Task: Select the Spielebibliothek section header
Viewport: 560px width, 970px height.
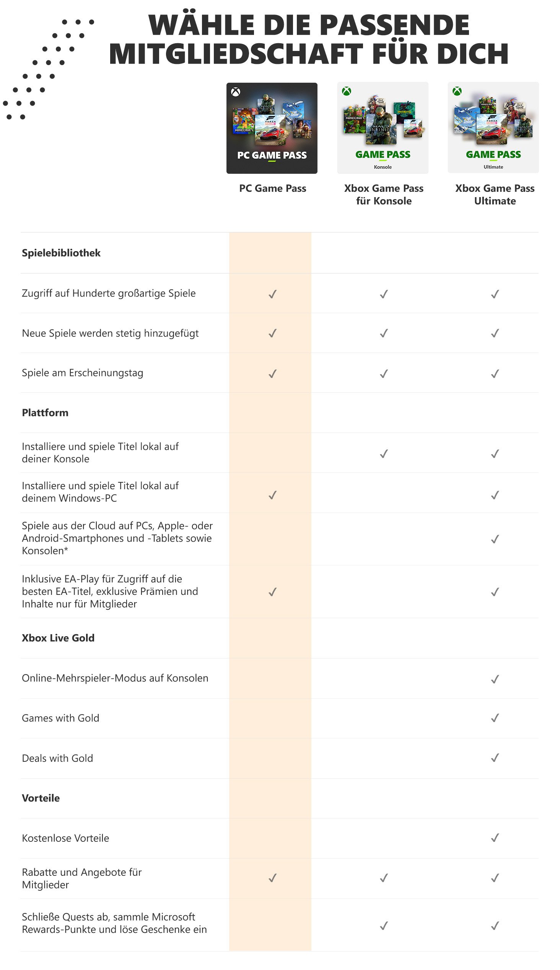Action: click(61, 253)
